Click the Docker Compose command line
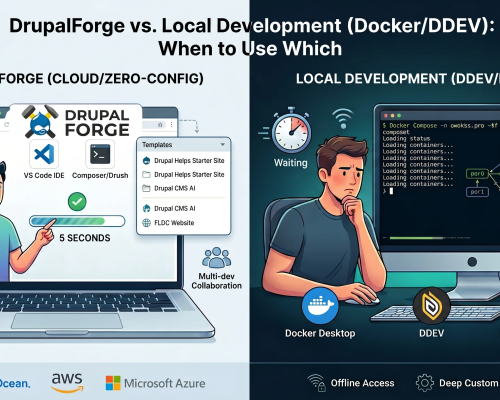The image size is (500, 400). point(440,126)
